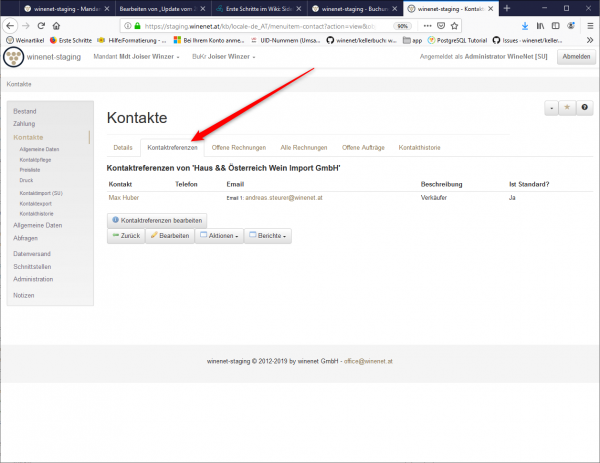Click the browser home icon
This screenshot has width=600, height=463.
click(x=60, y=26)
